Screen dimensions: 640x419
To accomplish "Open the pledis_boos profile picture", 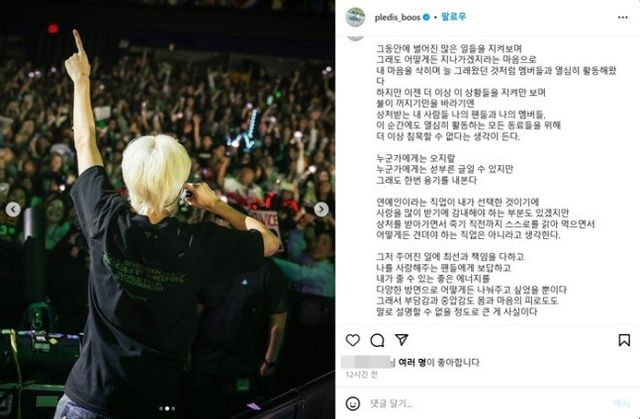I will coord(355,17).
